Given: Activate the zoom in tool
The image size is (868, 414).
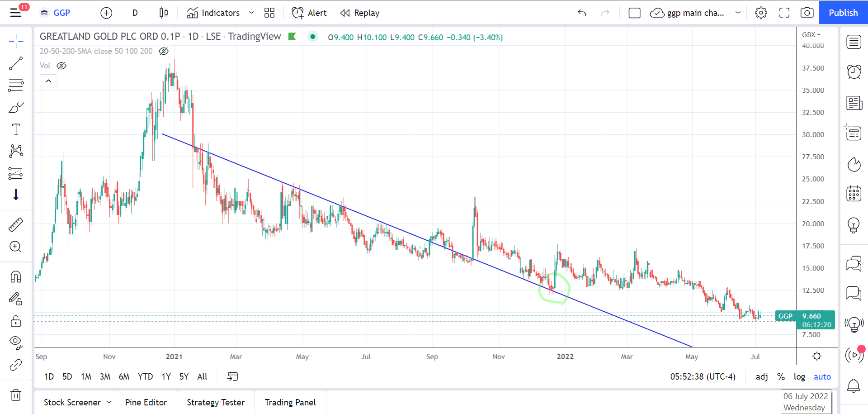Looking at the screenshot, I should tap(16, 247).
